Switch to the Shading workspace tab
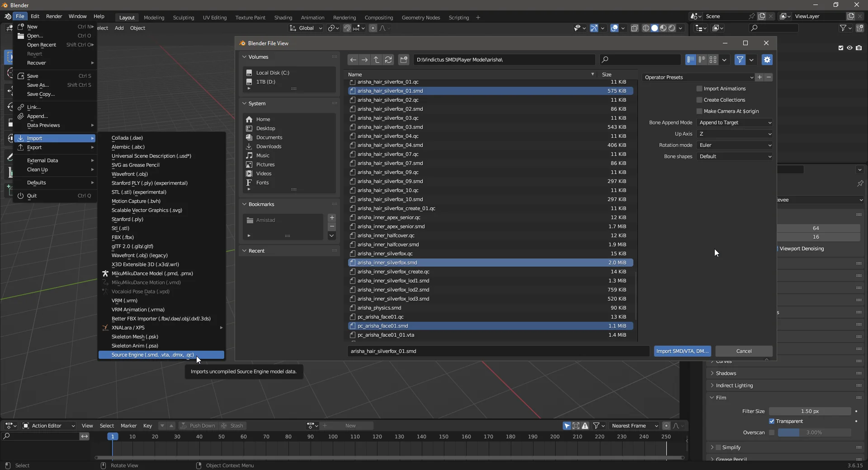The height and width of the screenshot is (470, 868). 283,18
